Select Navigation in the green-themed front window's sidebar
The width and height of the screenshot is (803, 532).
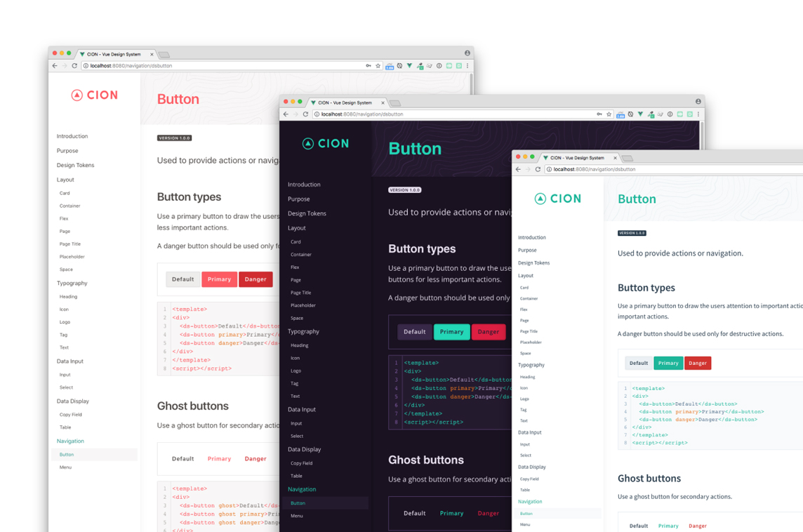pos(529,502)
